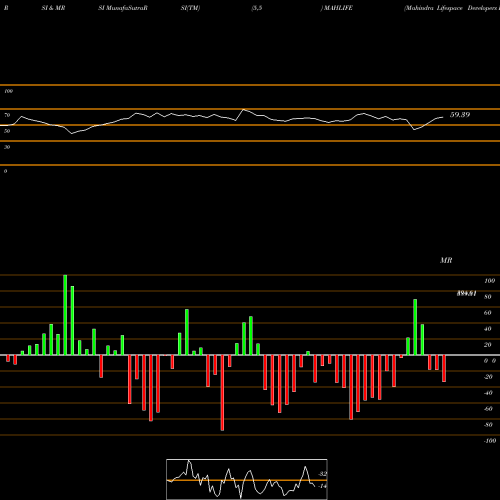Viewport: 500px width, 500px height.
Task: Click the Mahindra Lifespace Developers title text
Action: (x=452, y=8)
